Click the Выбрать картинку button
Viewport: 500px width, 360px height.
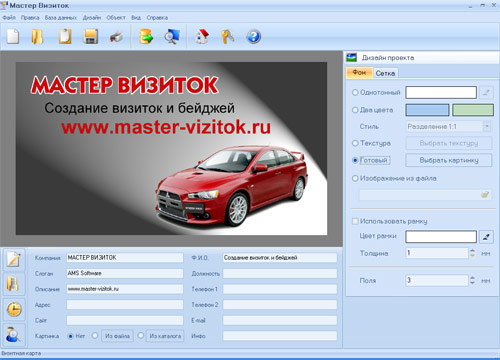pyautogui.click(x=449, y=160)
